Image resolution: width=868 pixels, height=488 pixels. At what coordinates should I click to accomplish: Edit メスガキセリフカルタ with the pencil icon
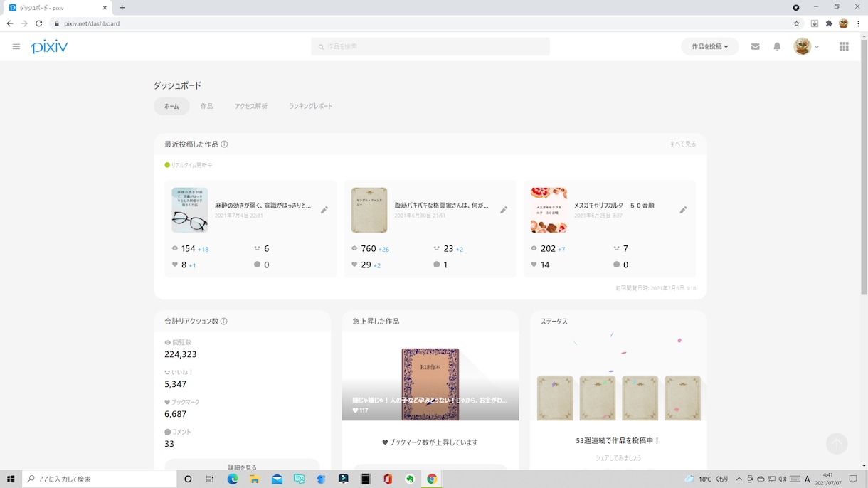(683, 210)
